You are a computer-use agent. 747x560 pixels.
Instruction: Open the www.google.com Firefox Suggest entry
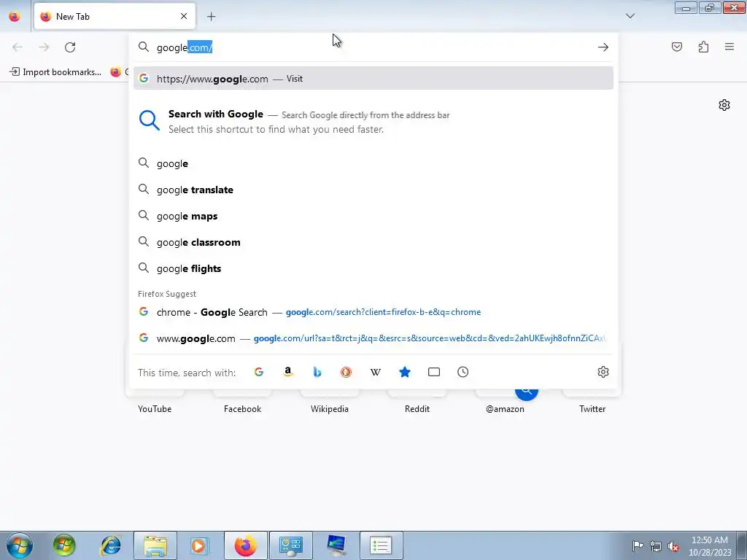pyautogui.click(x=373, y=338)
